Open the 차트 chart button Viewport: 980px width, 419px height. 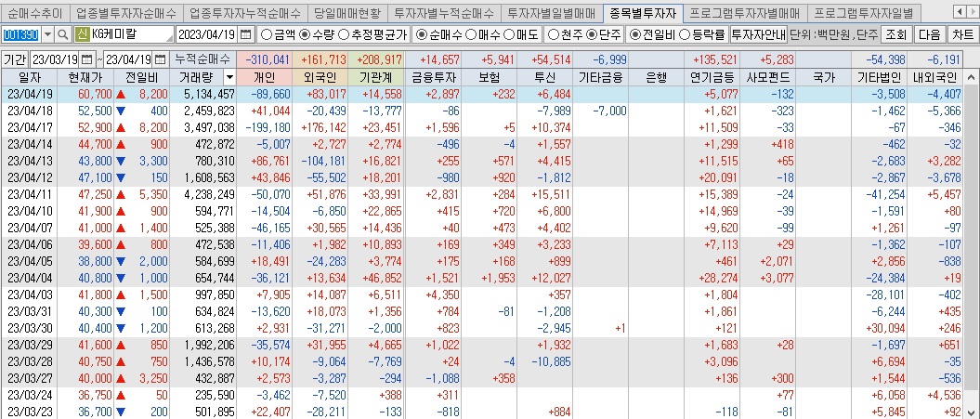tap(962, 34)
